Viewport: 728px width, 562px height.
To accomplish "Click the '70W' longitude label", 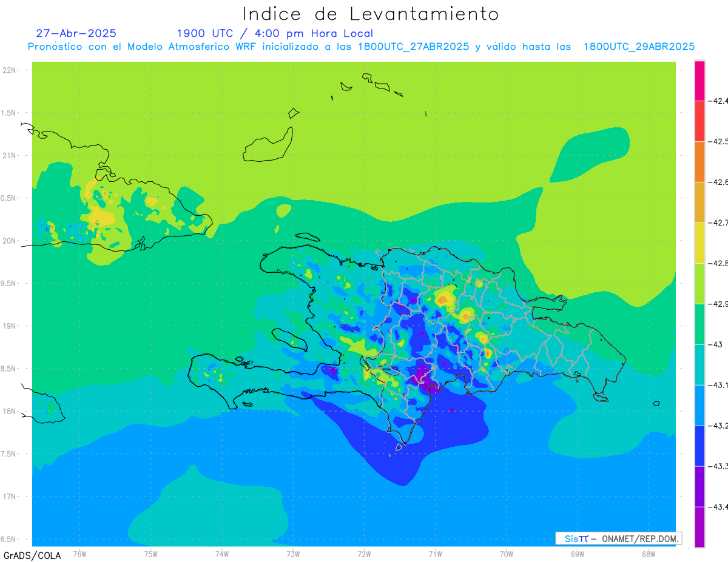I will point(507,554).
